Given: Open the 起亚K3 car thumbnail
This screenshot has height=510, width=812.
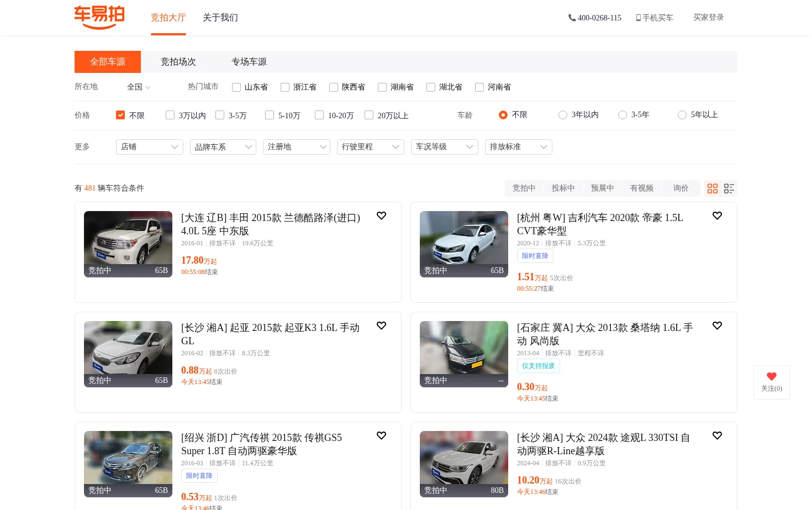Looking at the screenshot, I should coord(128,354).
